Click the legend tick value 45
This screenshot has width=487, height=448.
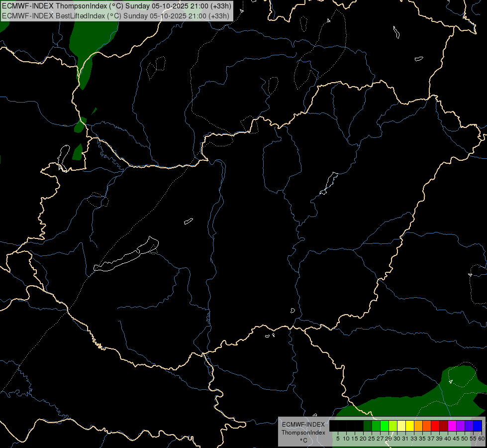456,439
